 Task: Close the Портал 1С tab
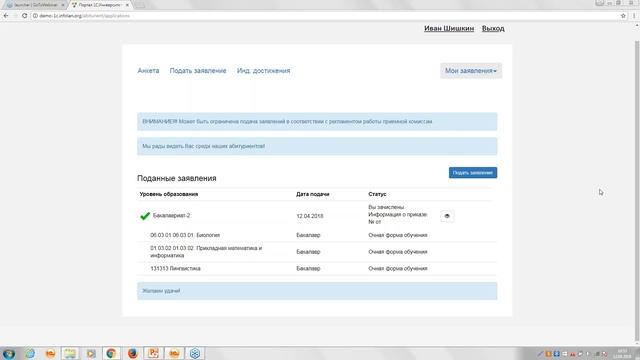(x=127, y=5)
